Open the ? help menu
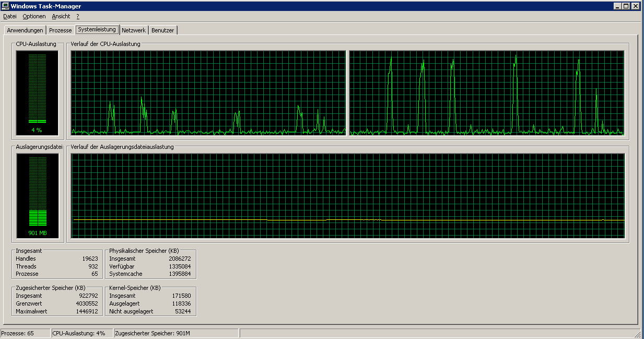This screenshot has height=339, width=644. (78, 16)
